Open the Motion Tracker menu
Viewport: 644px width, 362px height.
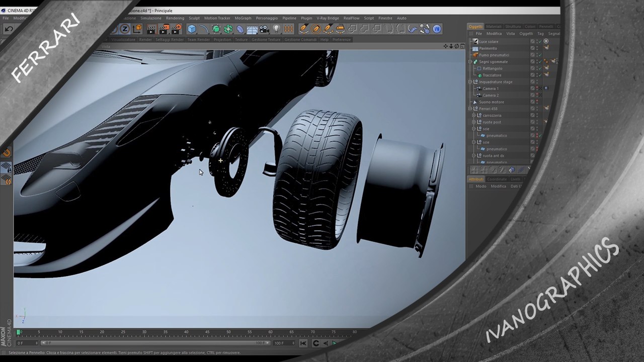(217, 18)
